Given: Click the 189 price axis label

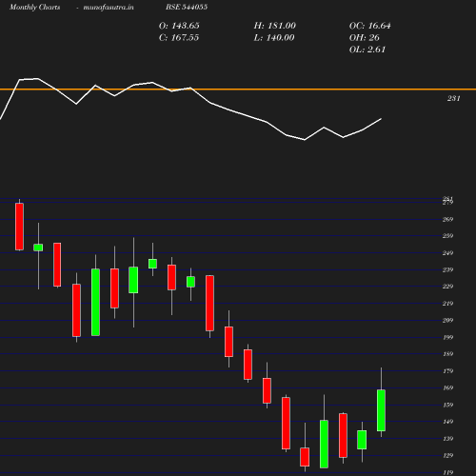Looking at the screenshot, I should pos(447,354).
